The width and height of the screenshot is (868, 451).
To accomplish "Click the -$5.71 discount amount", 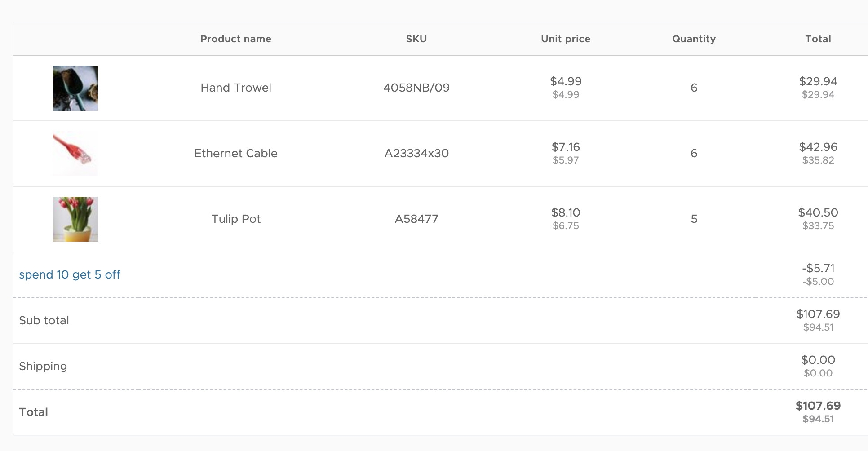I will 818,268.
